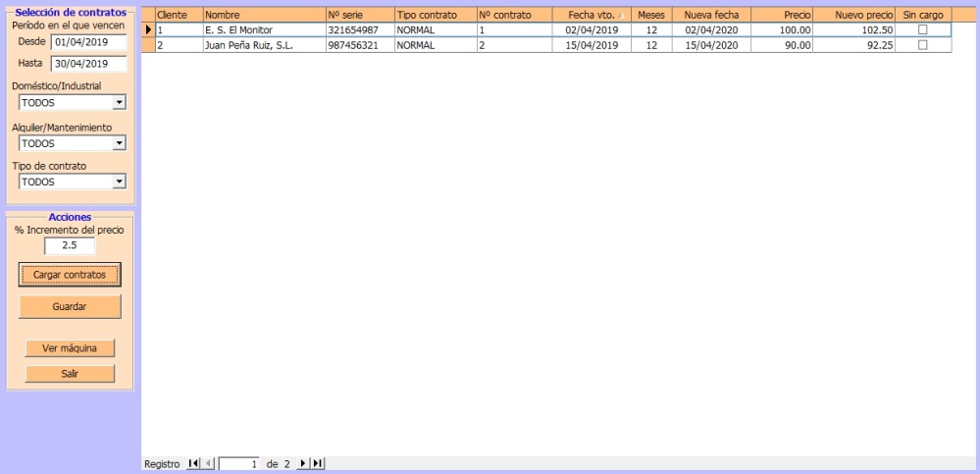This screenshot has height=474, width=980.
Task: Click the Guardar button
Action: (x=70, y=306)
